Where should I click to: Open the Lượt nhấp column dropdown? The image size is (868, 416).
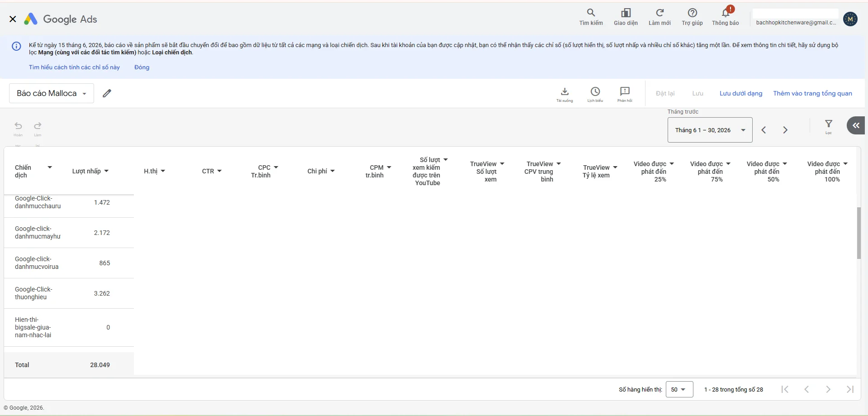click(x=106, y=171)
